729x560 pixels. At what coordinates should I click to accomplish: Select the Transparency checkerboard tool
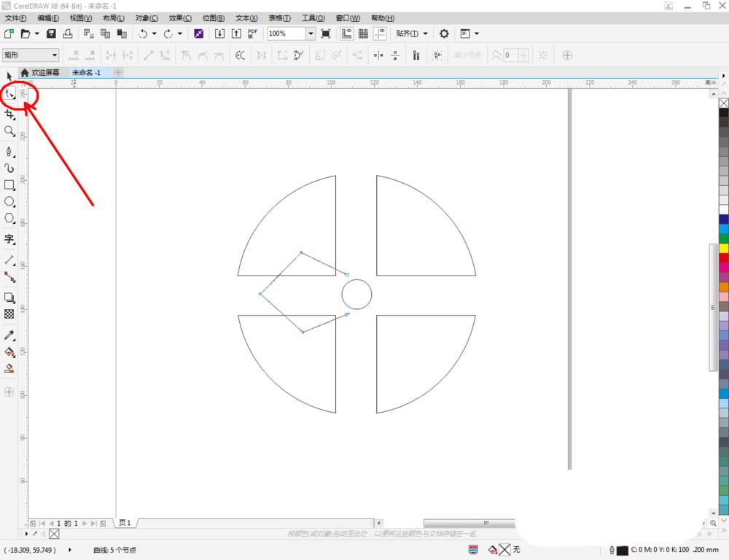tap(9, 314)
